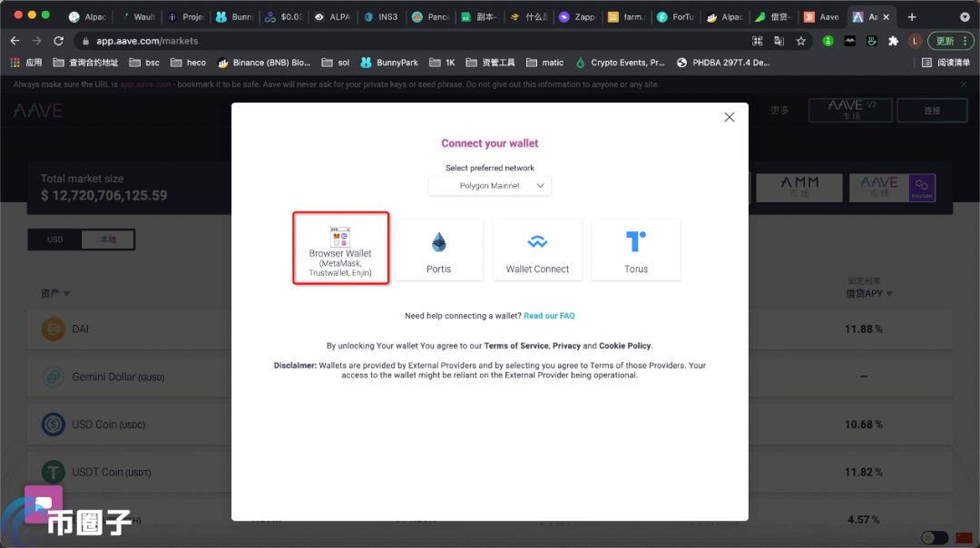Open a new browser tab
The height and width of the screenshot is (548, 980).
(912, 17)
